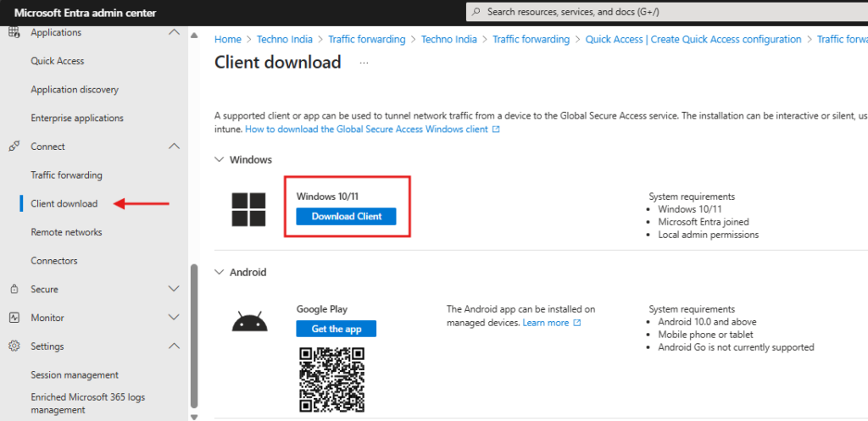
Task: Click the Android Go is not supported text
Action: point(737,347)
